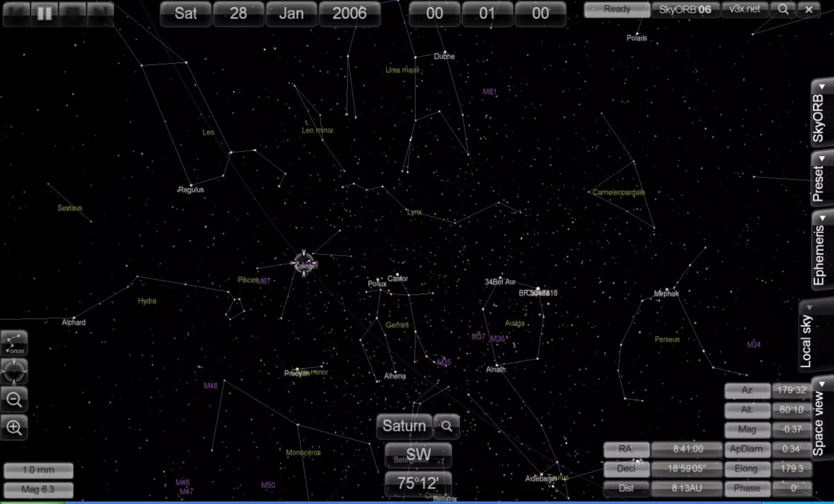Screen dimensions: 834x504
Task: Click the Messier object M34 label
Action: (x=754, y=345)
